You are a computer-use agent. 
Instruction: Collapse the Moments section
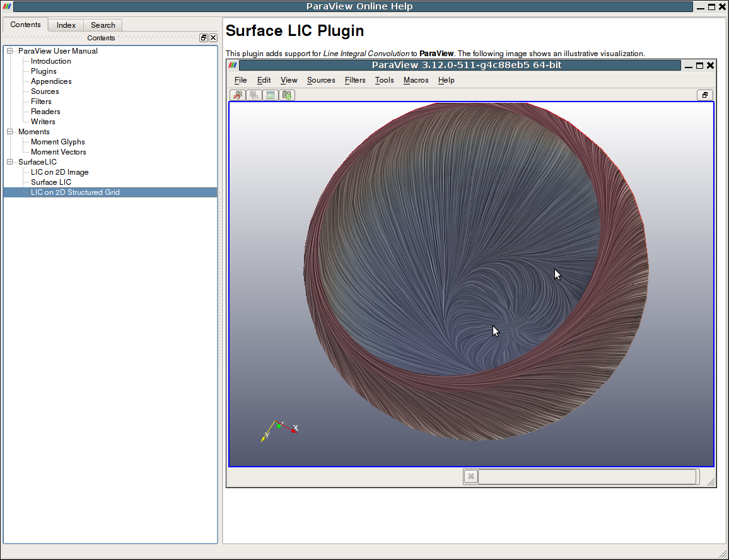point(8,132)
